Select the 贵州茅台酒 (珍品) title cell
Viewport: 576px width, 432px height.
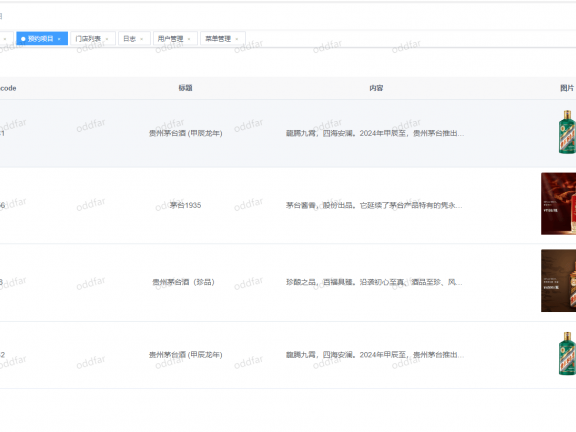(184, 282)
